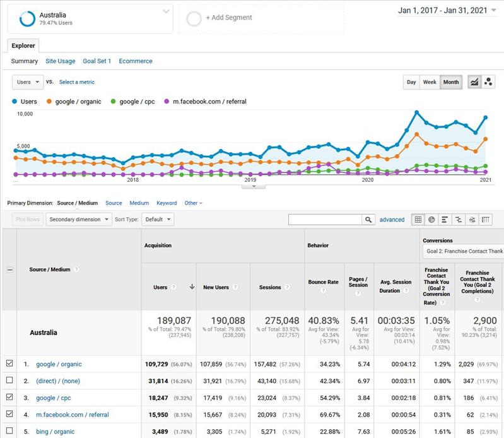Open the Sort Type Default dropdown
The image size is (504, 438).
[x=158, y=220]
